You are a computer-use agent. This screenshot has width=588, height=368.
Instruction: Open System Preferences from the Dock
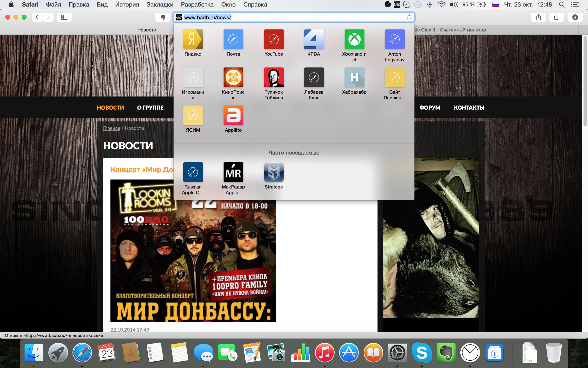tap(397, 352)
